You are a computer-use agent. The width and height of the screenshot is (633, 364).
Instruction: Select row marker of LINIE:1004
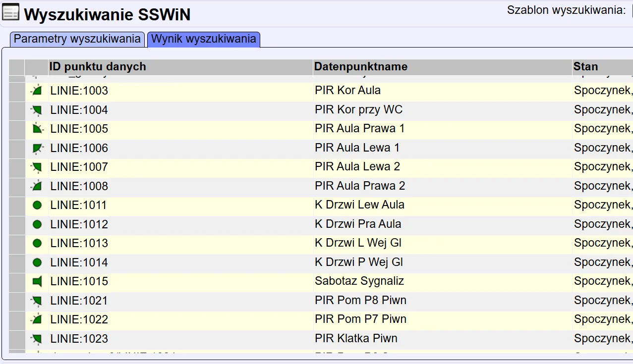(x=16, y=110)
